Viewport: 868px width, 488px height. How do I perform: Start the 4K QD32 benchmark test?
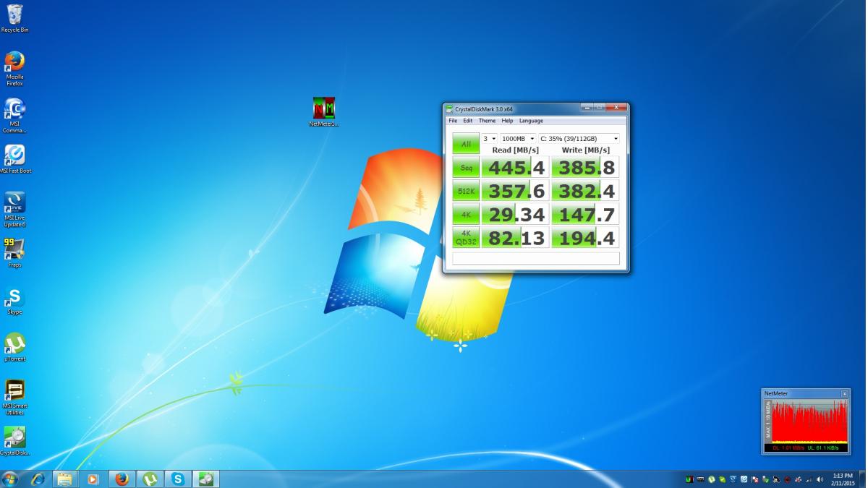466,237
